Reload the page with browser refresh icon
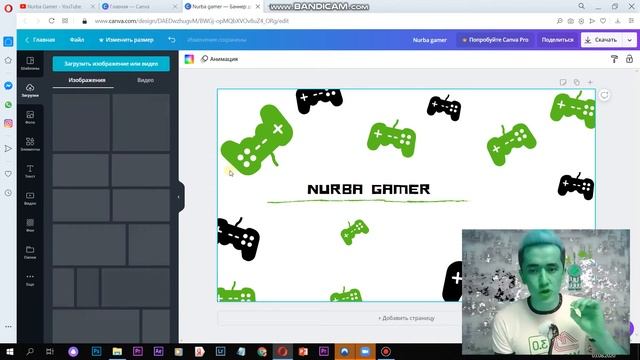 pos(51,21)
